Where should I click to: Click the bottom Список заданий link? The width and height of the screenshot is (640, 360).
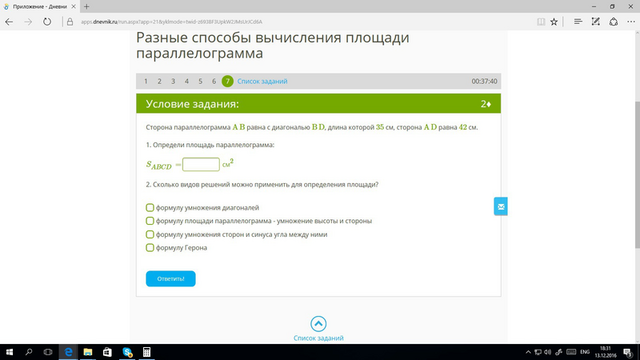click(318, 338)
